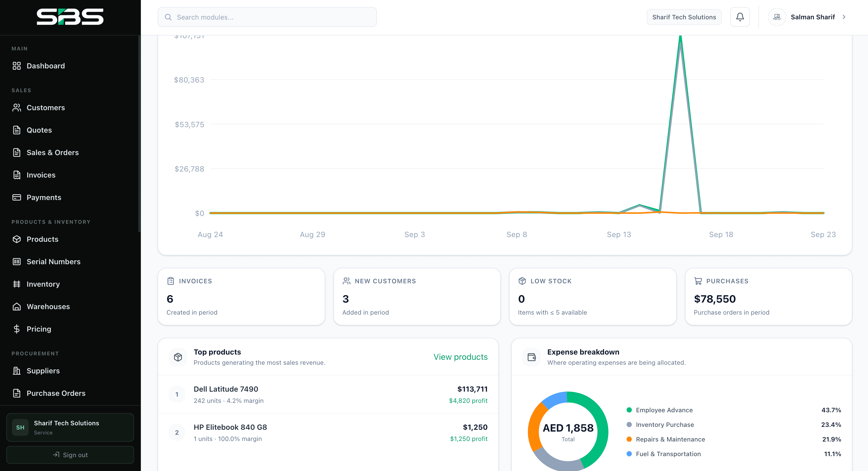The width and height of the screenshot is (868, 471).
Task: Click the Inventory hash icon
Action: point(16,284)
